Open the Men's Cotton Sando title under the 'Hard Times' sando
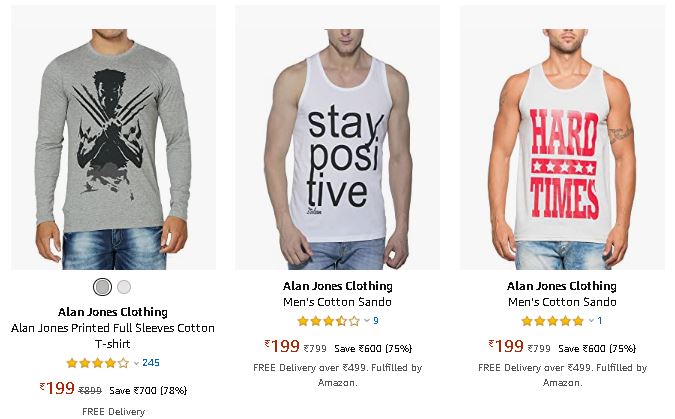This screenshot has height=419, width=675. coord(562,302)
